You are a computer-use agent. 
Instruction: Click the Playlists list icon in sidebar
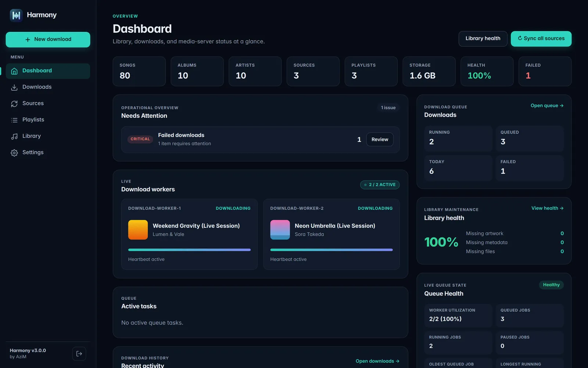click(x=14, y=120)
